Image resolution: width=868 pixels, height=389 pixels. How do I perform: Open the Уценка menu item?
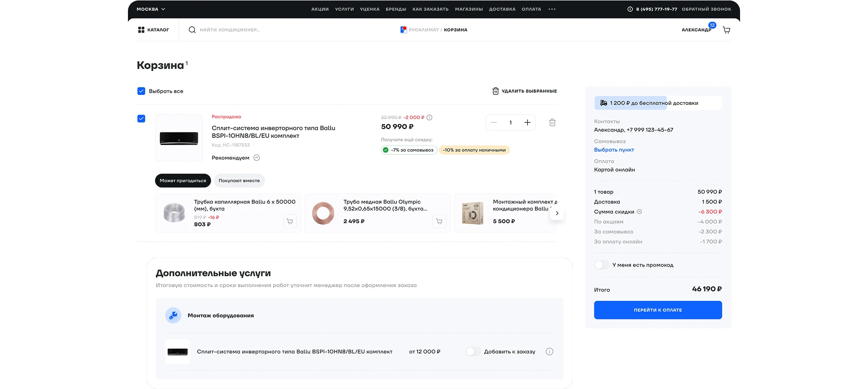pos(370,9)
